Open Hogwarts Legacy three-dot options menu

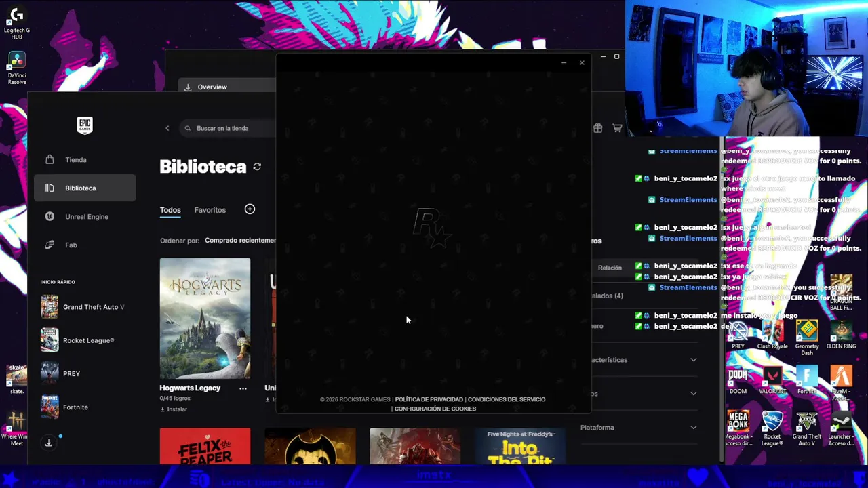click(x=243, y=388)
